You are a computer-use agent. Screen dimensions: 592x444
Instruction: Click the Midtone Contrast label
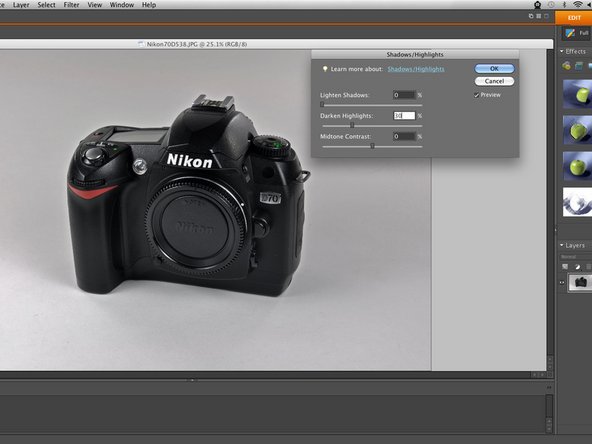345,137
